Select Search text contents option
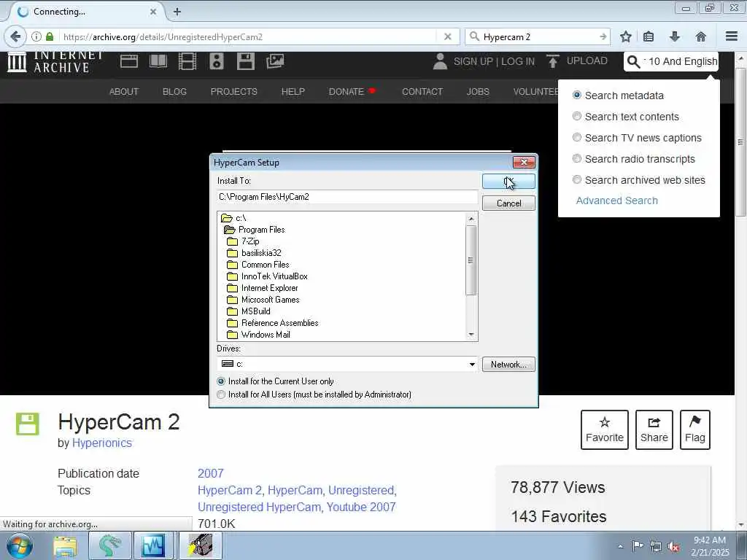This screenshot has height=560, width=747. (x=576, y=116)
